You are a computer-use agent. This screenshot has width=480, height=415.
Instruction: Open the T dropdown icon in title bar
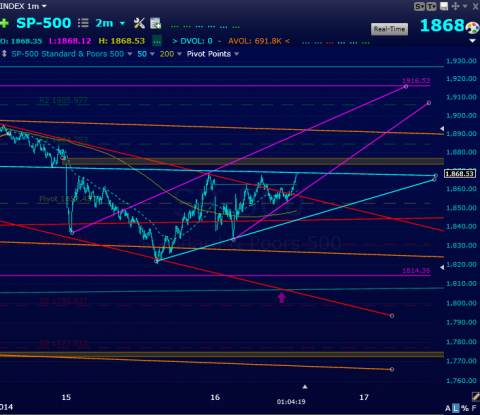tap(431, 6)
